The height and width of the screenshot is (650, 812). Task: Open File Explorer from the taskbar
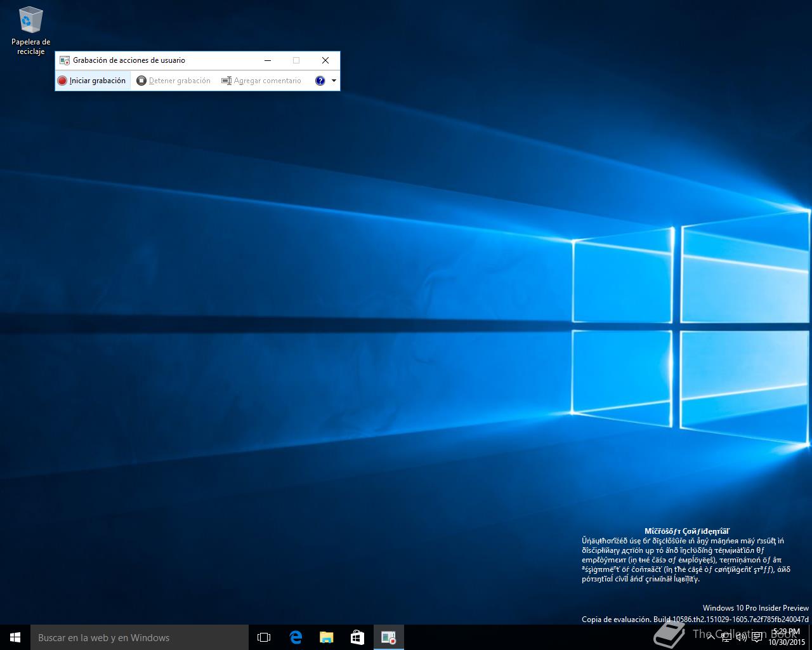(x=326, y=637)
